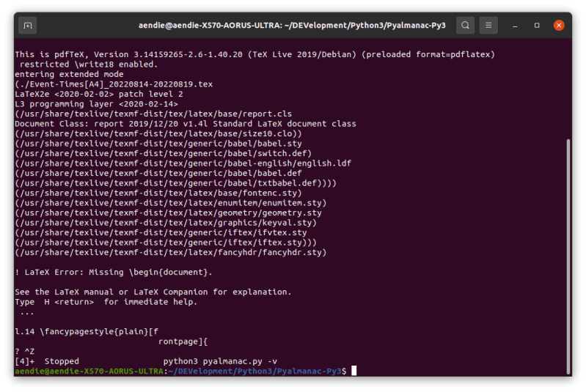Click the terminal vertical scrollbar

pyautogui.click(x=568, y=257)
